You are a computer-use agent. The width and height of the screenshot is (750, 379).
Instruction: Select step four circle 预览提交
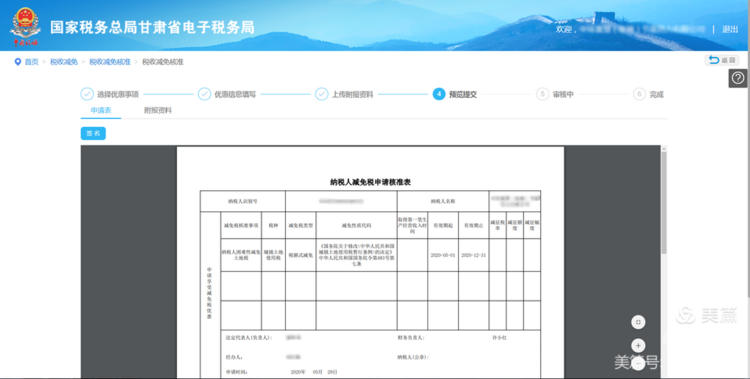[x=439, y=94]
